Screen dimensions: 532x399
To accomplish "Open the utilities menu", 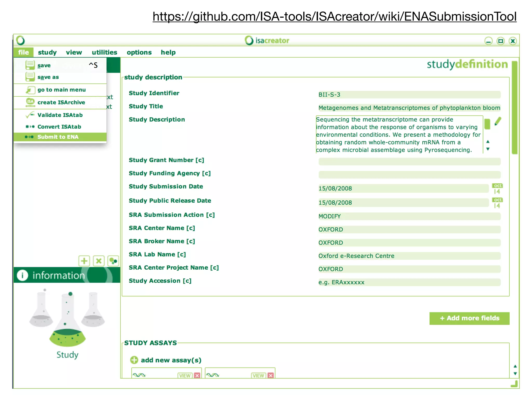I will pyautogui.click(x=104, y=52).
